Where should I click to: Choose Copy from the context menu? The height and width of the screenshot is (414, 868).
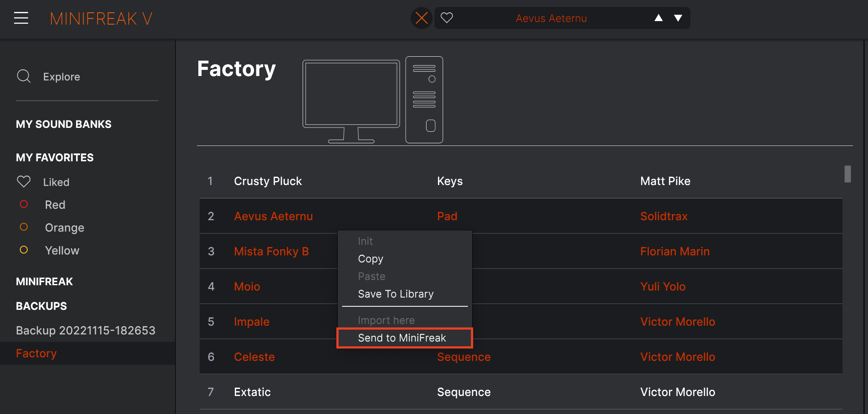[x=370, y=258]
